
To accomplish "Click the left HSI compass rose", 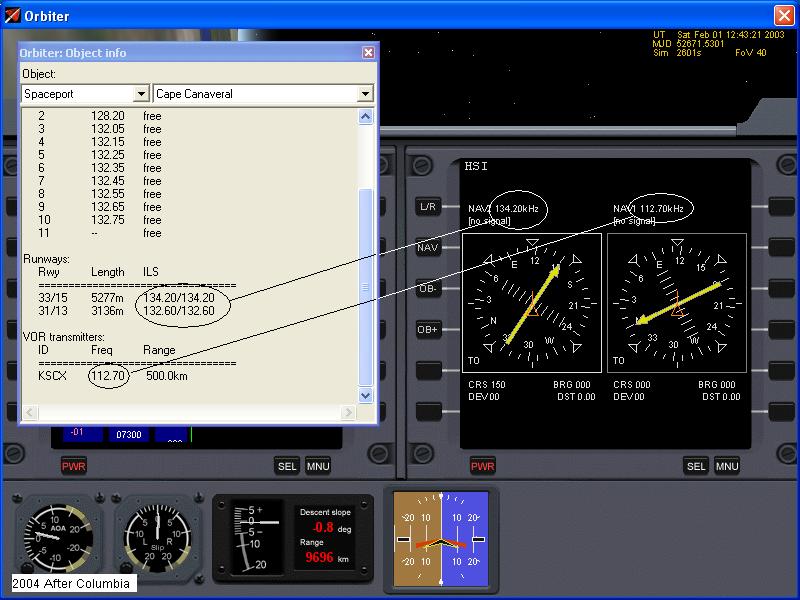I will pyautogui.click(x=532, y=303).
